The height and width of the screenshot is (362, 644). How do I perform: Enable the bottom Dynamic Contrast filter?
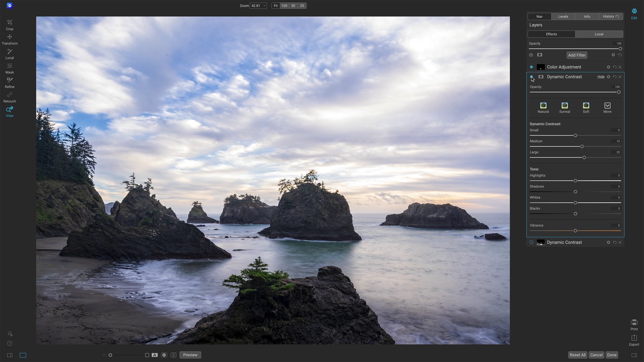pyautogui.click(x=531, y=242)
